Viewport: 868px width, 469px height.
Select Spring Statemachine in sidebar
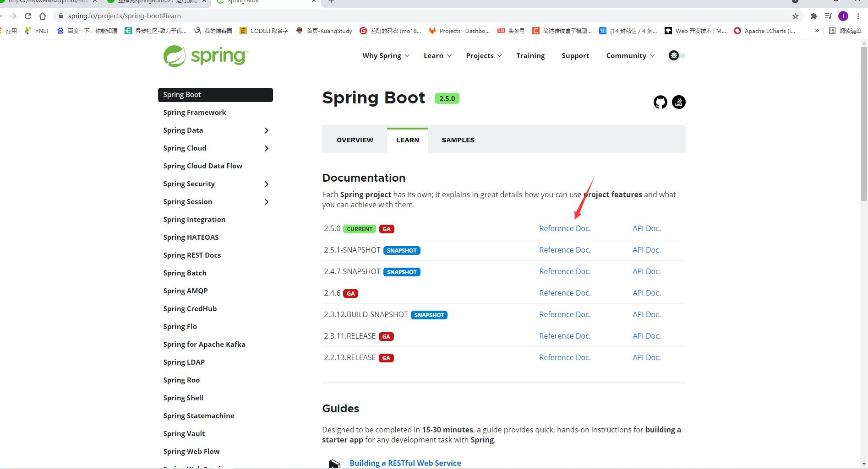199,416
